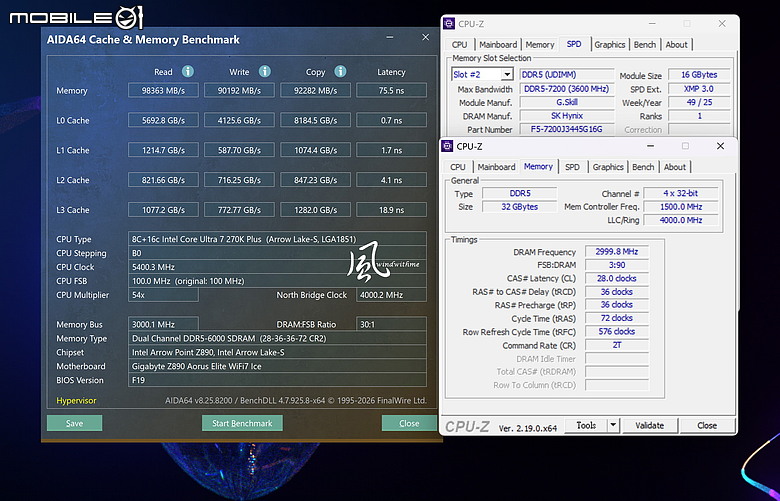This screenshot has width=780, height=501.
Task: Click Memory Copy value 92282 MB/s
Action: pos(315,91)
